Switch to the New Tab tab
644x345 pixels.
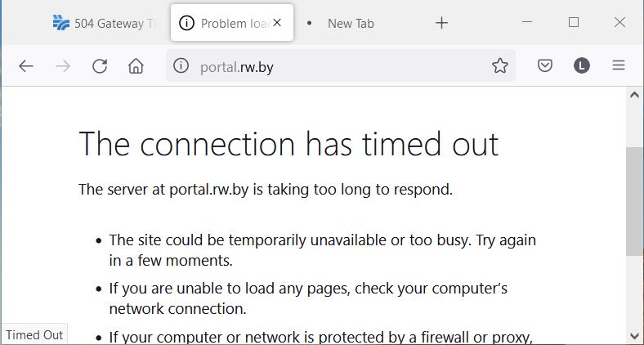tap(351, 23)
